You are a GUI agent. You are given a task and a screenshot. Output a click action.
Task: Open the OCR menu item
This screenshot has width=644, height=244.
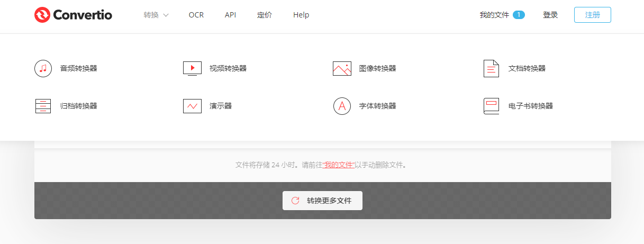coord(196,15)
